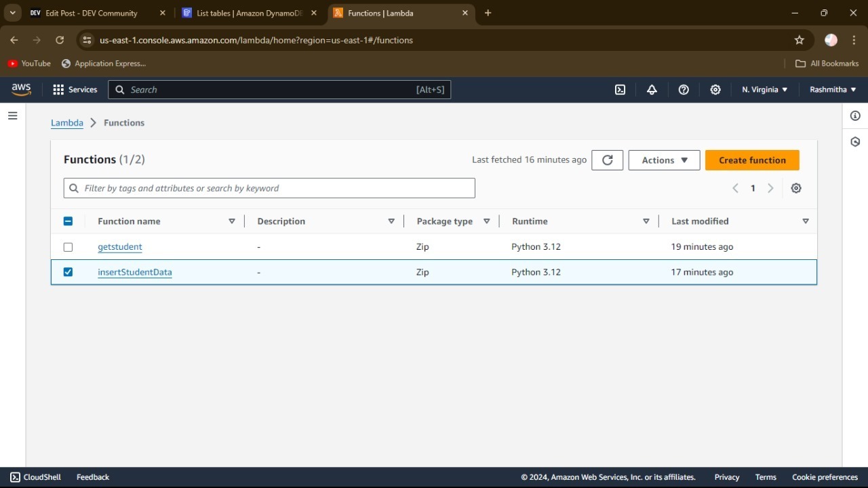View site information icon in address bar
Image resolution: width=868 pixels, height=488 pixels.
pyautogui.click(x=87, y=40)
